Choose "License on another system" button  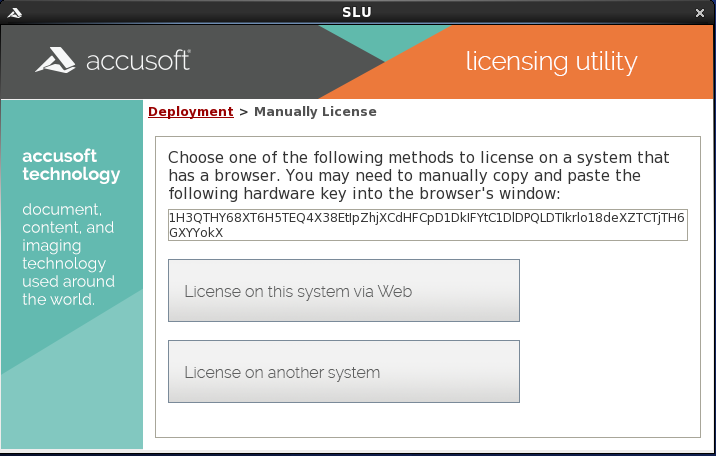pos(344,372)
